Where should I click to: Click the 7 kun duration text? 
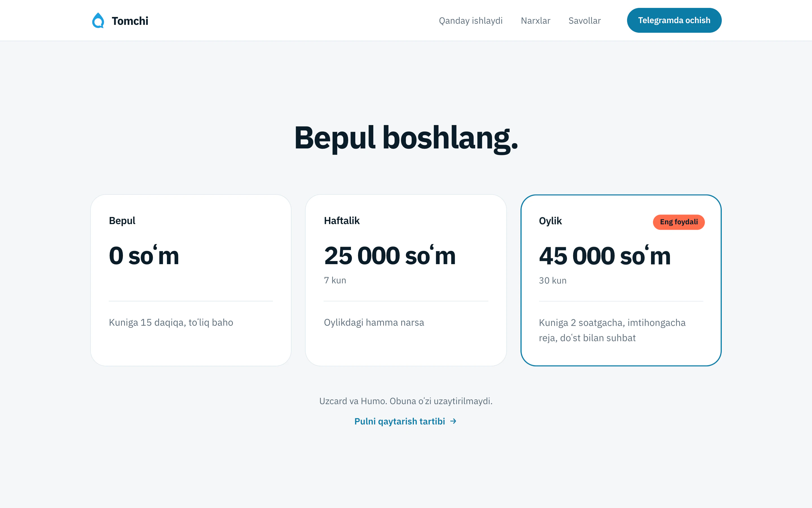pos(335,280)
